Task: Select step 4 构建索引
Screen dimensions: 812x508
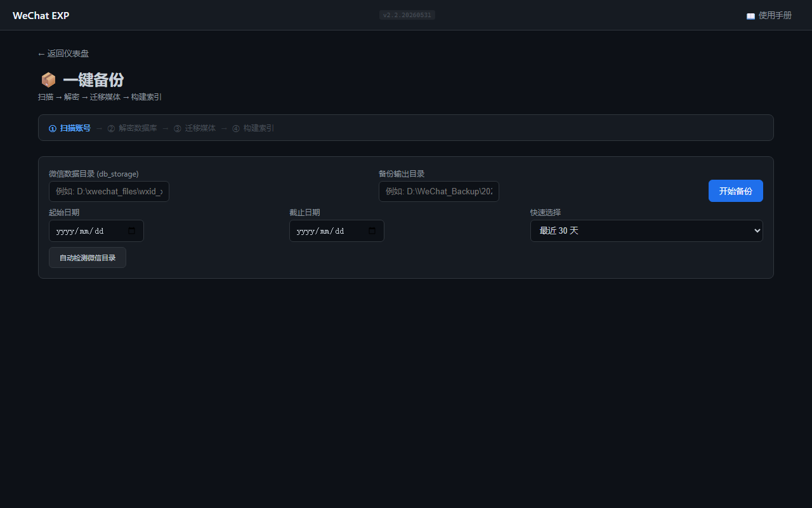Action: pyautogui.click(x=253, y=128)
